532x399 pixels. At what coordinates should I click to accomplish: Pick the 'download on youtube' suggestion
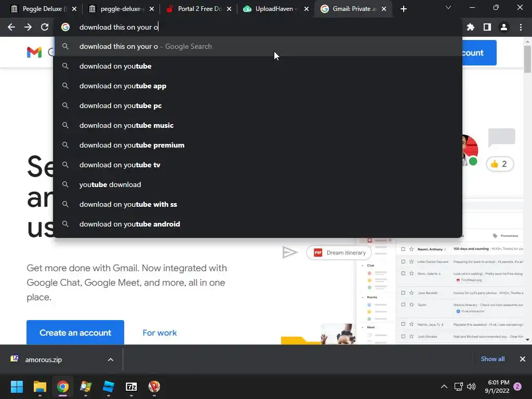tap(258, 66)
